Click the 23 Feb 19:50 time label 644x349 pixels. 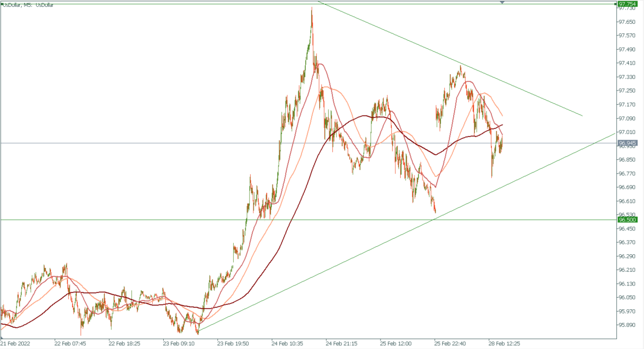232,343
